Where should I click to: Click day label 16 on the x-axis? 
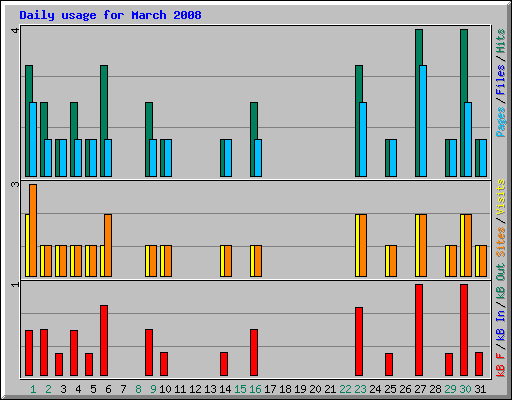coord(255,389)
